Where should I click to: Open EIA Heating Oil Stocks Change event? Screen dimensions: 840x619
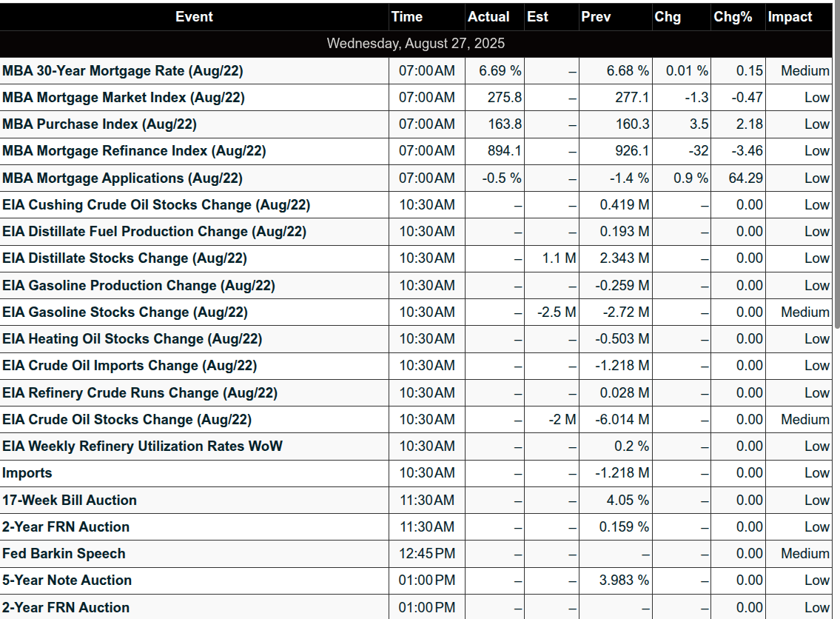tap(132, 338)
